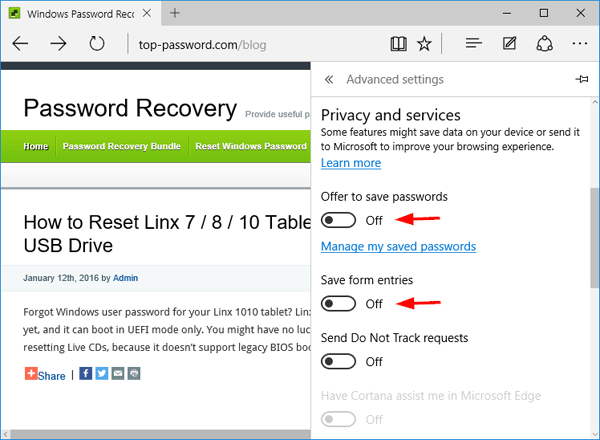The width and height of the screenshot is (600, 440).
Task: Open Manage my saved passwords link
Action: pos(398,246)
